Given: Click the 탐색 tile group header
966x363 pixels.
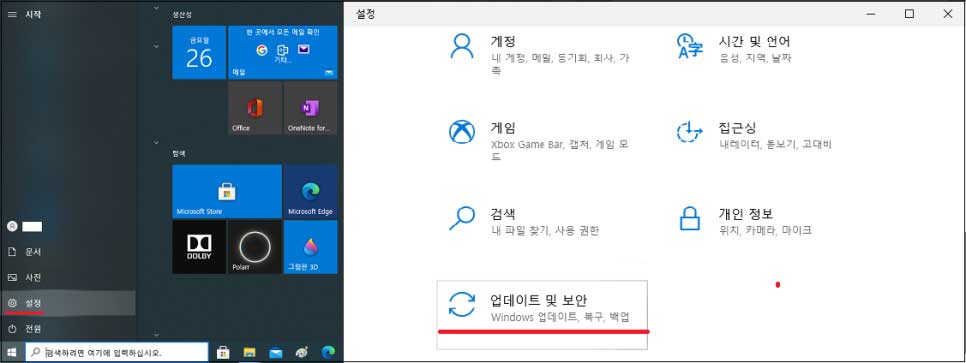Looking at the screenshot, I should (179, 153).
